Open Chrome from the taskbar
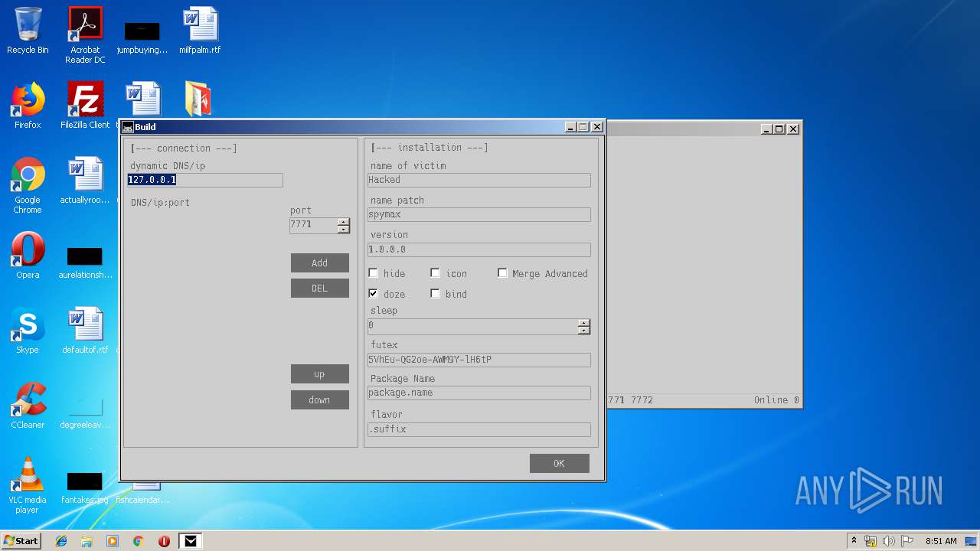Screen dimensions: 980x551 click(x=139, y=541)
